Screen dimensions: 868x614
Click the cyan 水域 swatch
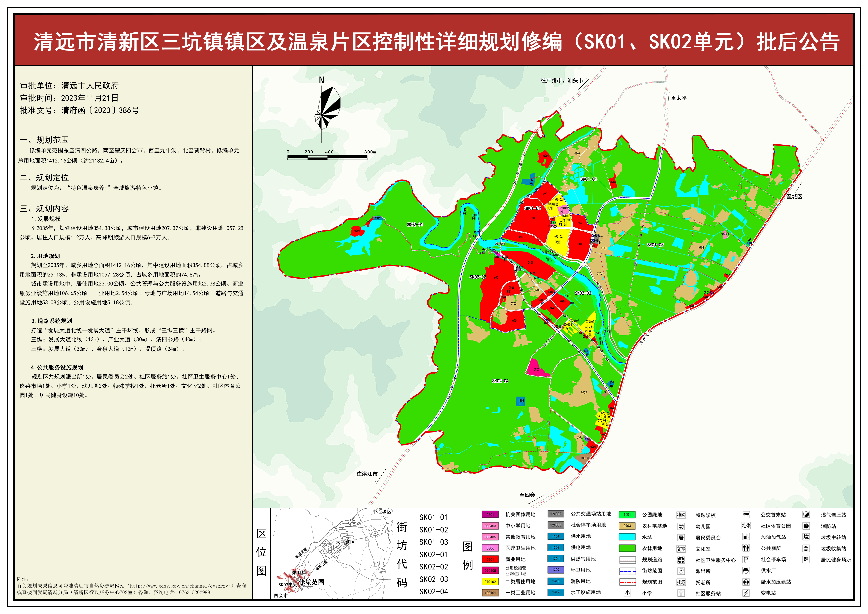click(x=627, y=537)
